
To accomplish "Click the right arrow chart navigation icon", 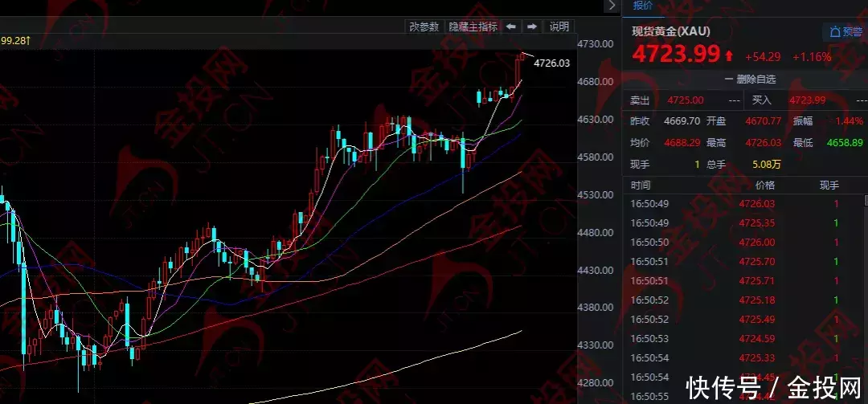I will coord(531,27).
